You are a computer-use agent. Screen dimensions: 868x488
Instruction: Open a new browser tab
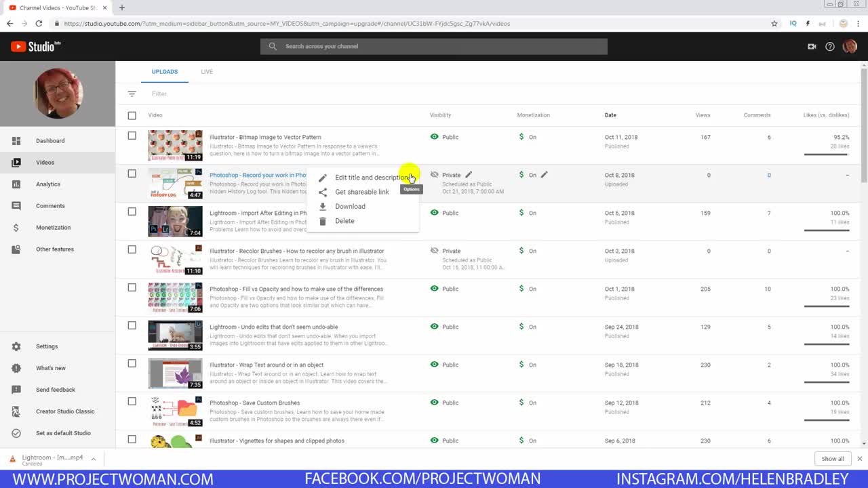122,7
